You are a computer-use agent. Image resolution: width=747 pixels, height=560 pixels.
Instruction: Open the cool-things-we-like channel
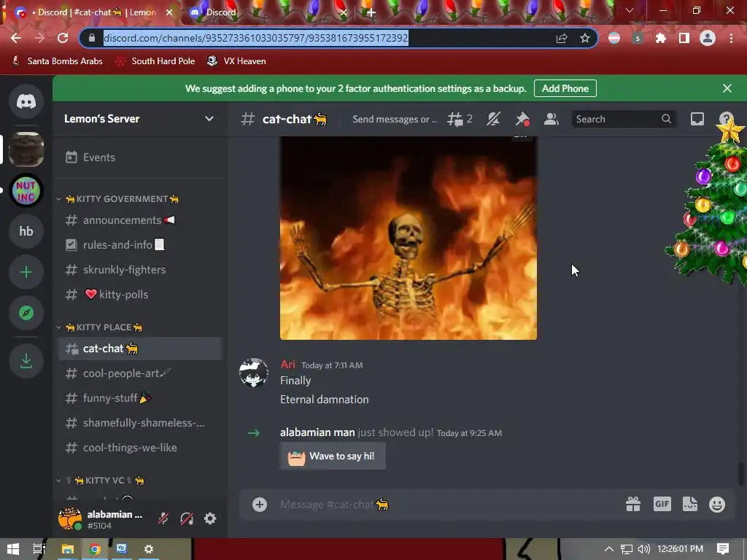click(x=139, y=448)
